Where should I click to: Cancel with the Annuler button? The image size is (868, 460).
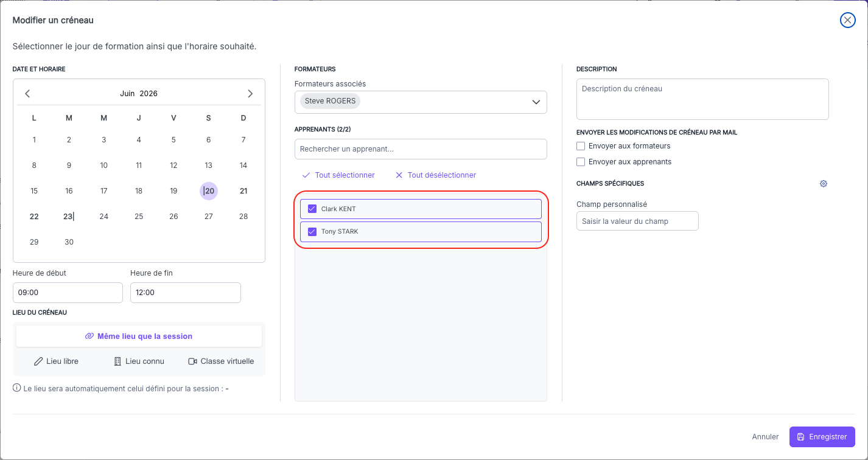tap(765, 437)
